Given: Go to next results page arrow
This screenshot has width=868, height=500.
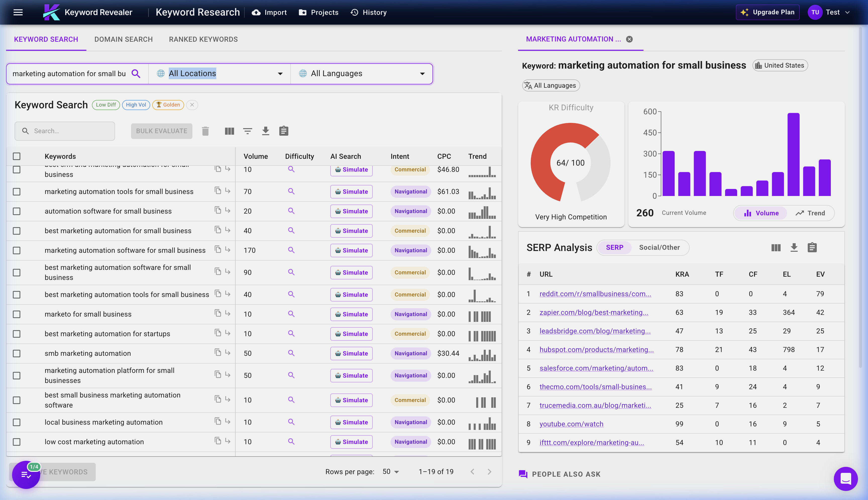Looking at the screenshot, I should coord(490,472).
